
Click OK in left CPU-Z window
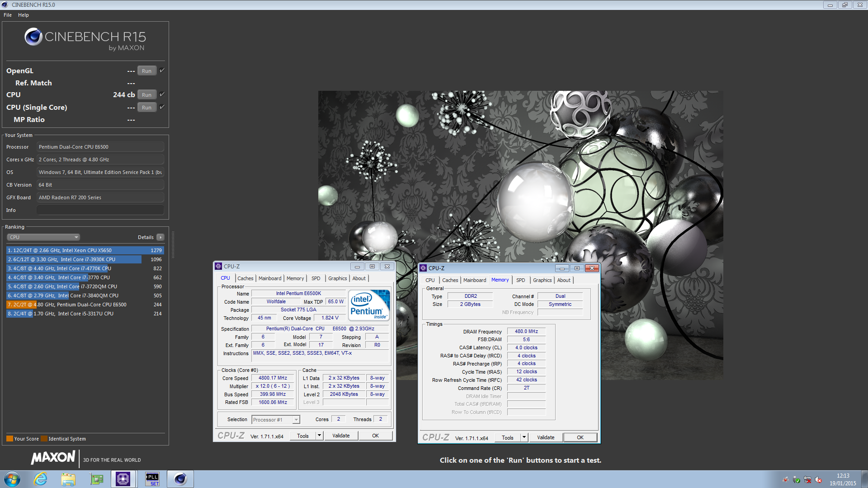click(375, 436)
